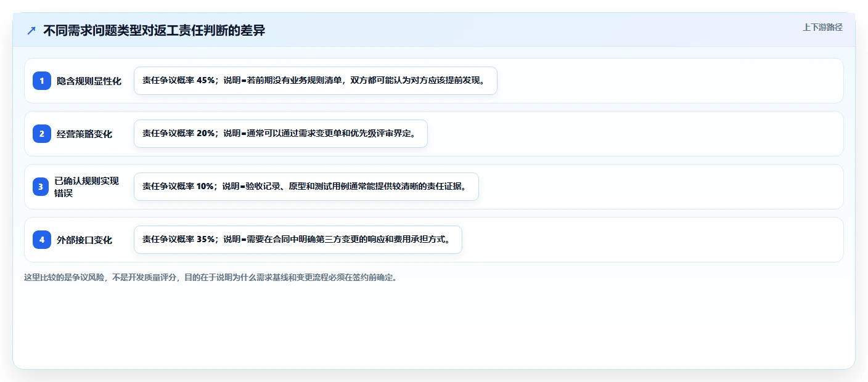
Task: Select the 外部接口变化 row label
Action: tap(84, 240)
